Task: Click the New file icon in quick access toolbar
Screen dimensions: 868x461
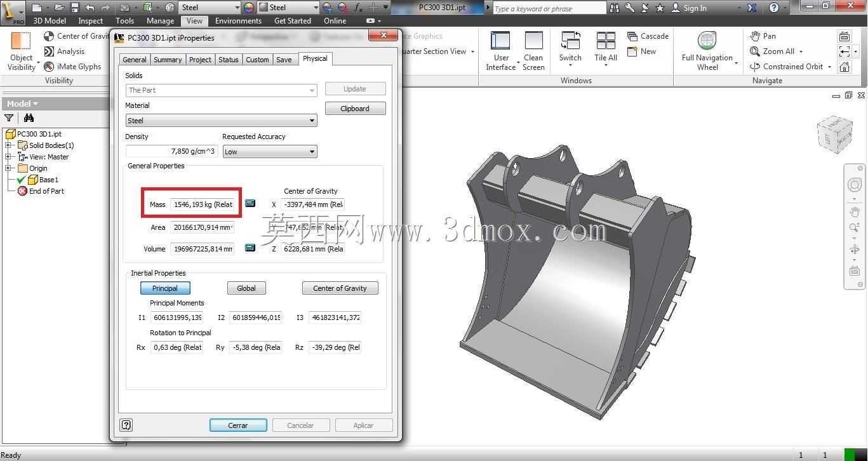Action: point(36,8)
